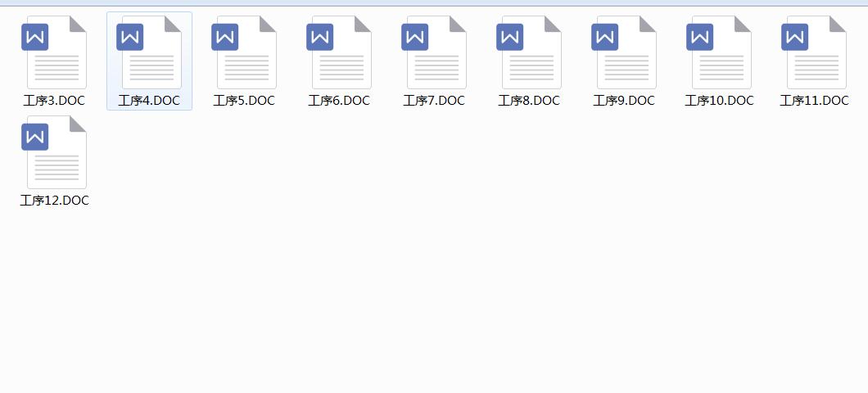Screen dimensions: 868x393
Task: Click the 工序8.DOC document icon
Action: [529, 52]
